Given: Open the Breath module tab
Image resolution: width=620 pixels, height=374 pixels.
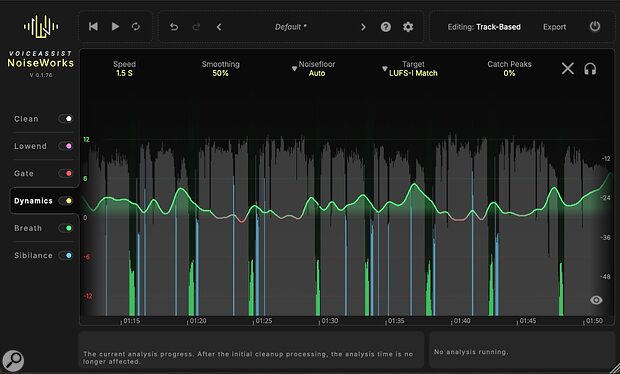Looking at the screenshot, I should click(x=28, y=228).
